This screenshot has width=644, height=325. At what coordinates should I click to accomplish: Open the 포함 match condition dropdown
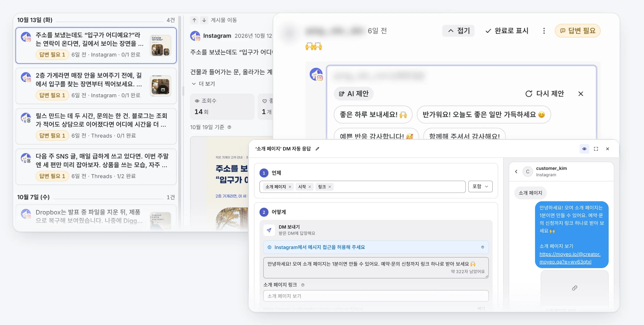point(480,187)
